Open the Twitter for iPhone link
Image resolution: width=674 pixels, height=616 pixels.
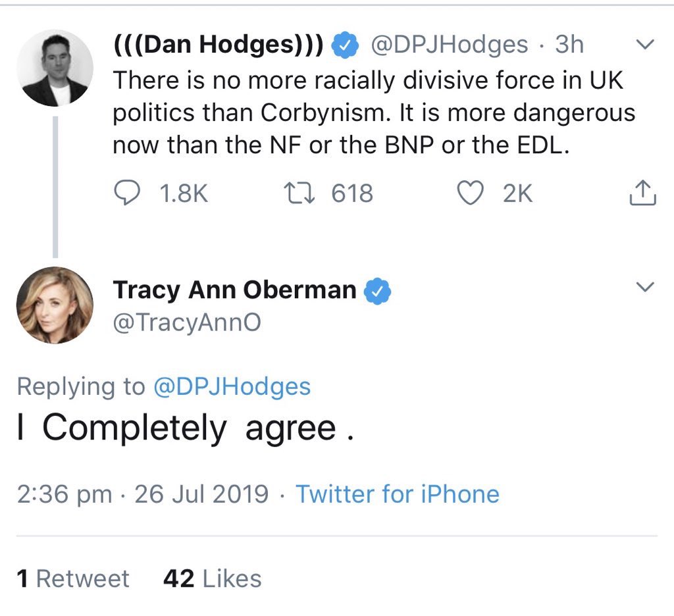coord(398,494)
